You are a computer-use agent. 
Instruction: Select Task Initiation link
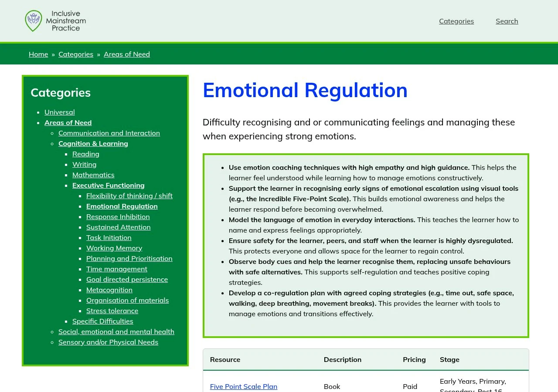109,237
